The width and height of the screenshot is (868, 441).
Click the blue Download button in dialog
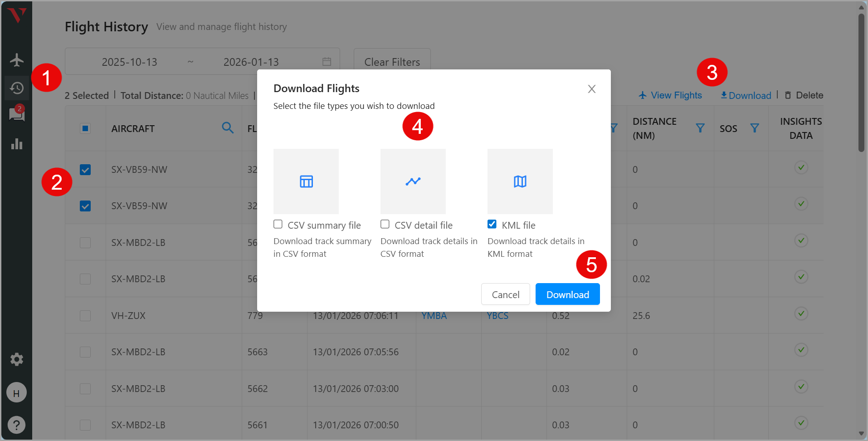coord(567,294)
